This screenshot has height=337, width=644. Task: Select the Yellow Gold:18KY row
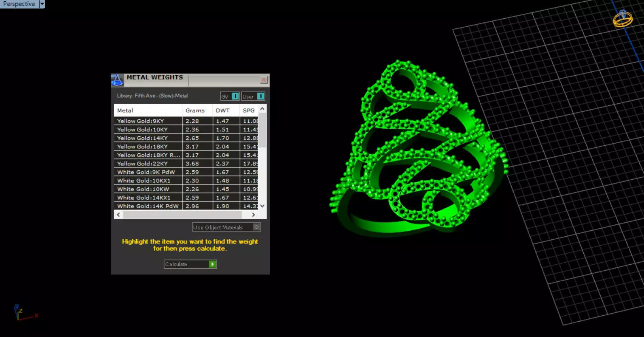(186, 147)
